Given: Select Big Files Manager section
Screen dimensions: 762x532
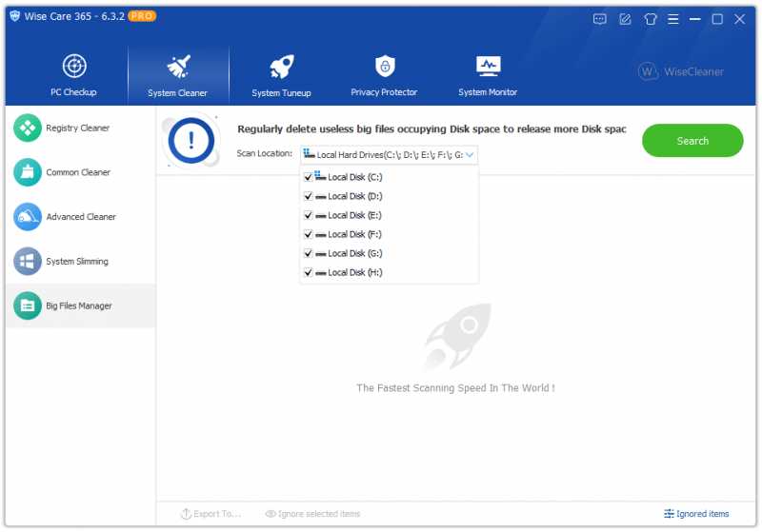Looking at the screenshot, I should click(79, 305).
